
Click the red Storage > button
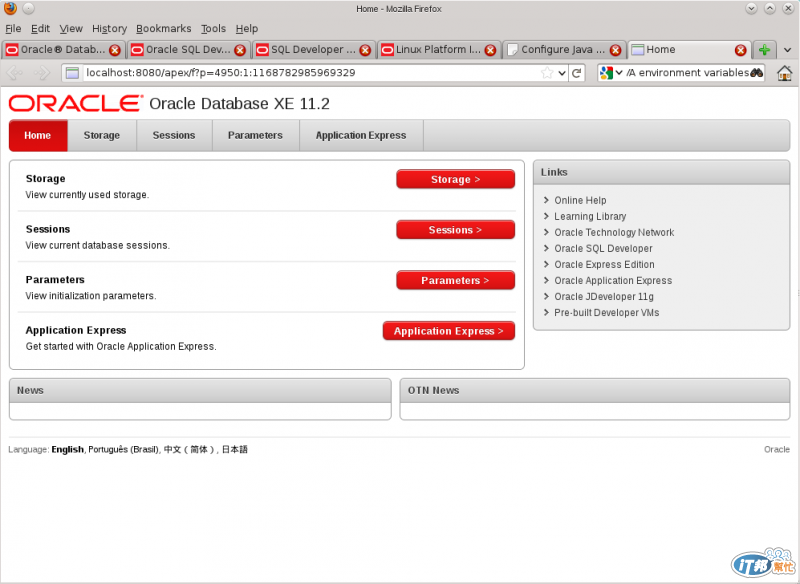pos(456,179)
